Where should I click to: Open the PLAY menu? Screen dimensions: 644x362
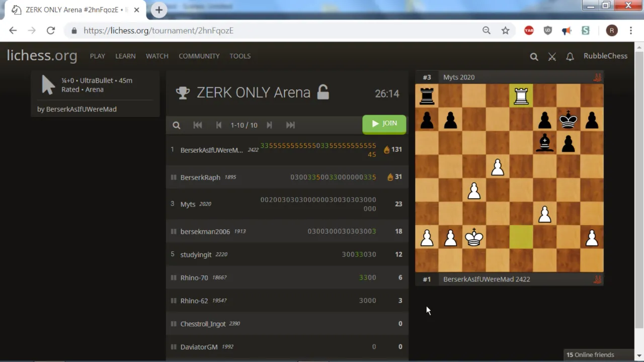[x=98, y=56]
